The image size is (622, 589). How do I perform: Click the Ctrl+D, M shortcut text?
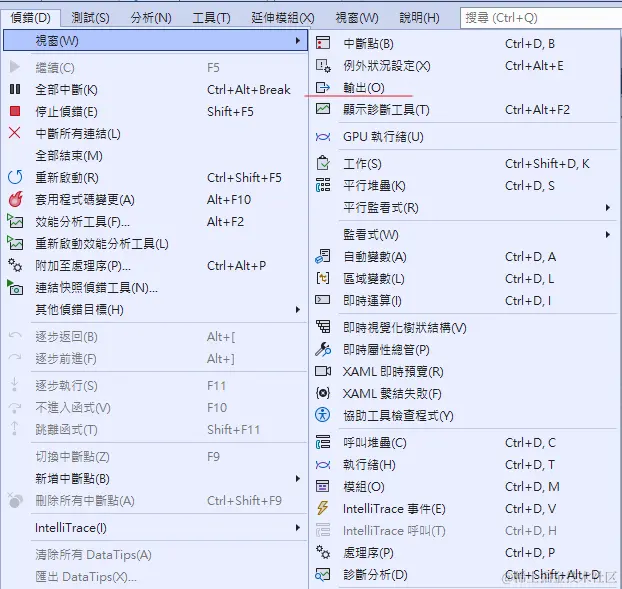pos(532,486)
